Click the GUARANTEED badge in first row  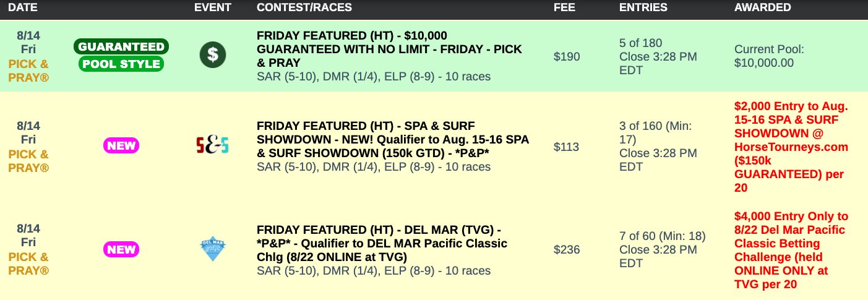(121, 46)
